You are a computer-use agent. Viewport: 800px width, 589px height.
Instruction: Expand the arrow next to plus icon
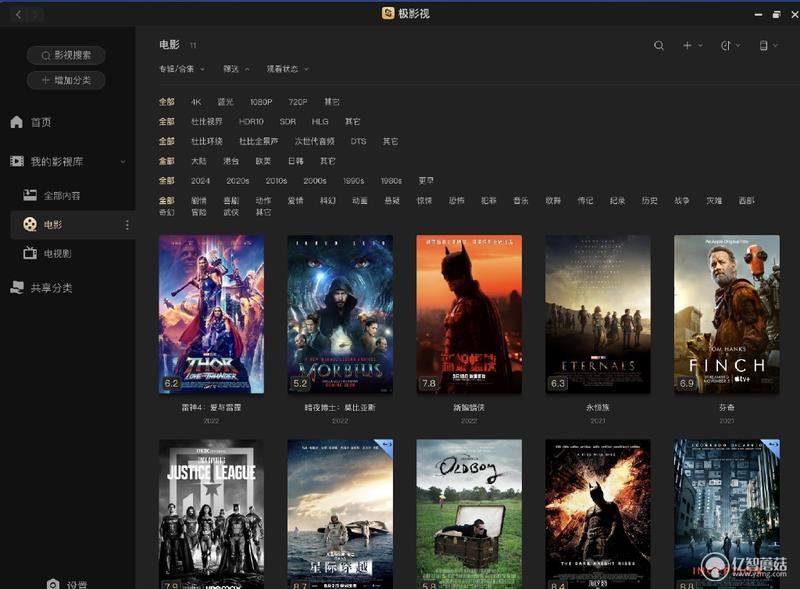tap(701, 45)
